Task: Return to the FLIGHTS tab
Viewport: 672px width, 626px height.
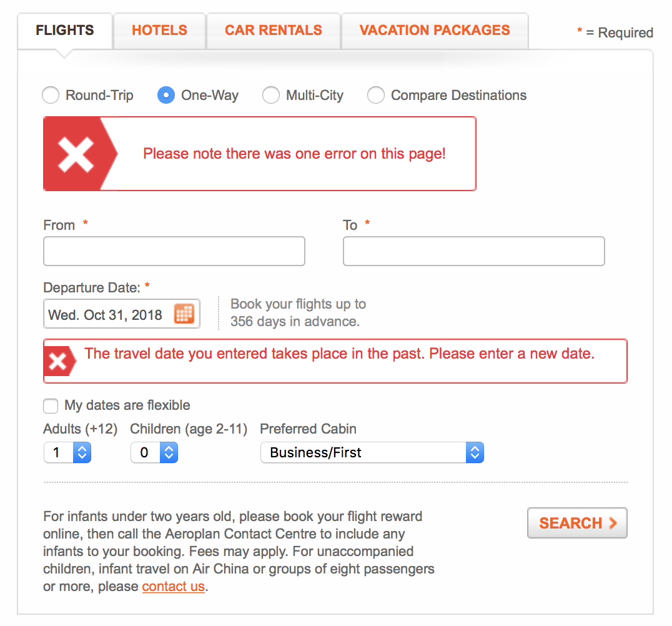Action: (64, 30)
